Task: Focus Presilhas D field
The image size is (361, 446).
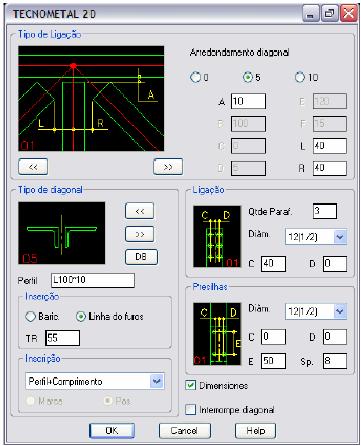Action: click(x=335, y=337)
